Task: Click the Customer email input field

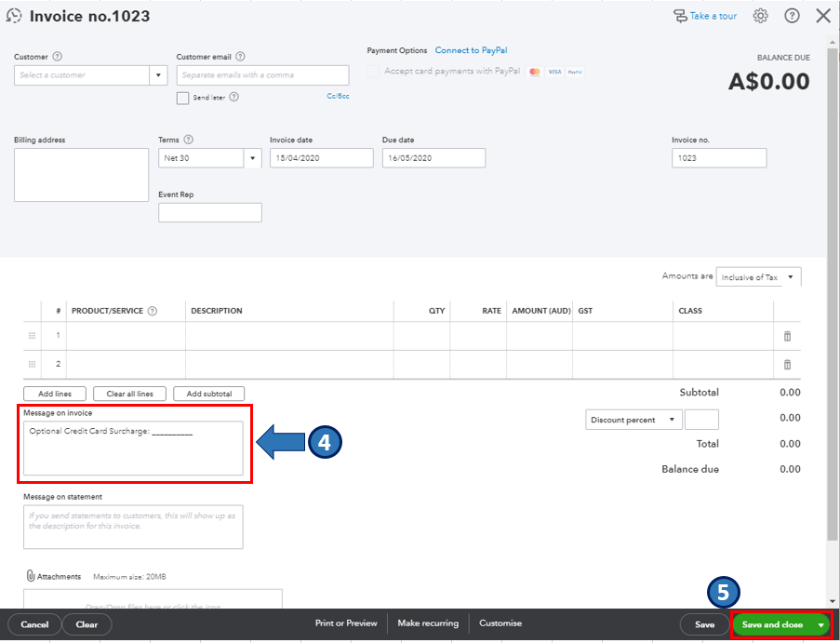Action: coord(262,75)
